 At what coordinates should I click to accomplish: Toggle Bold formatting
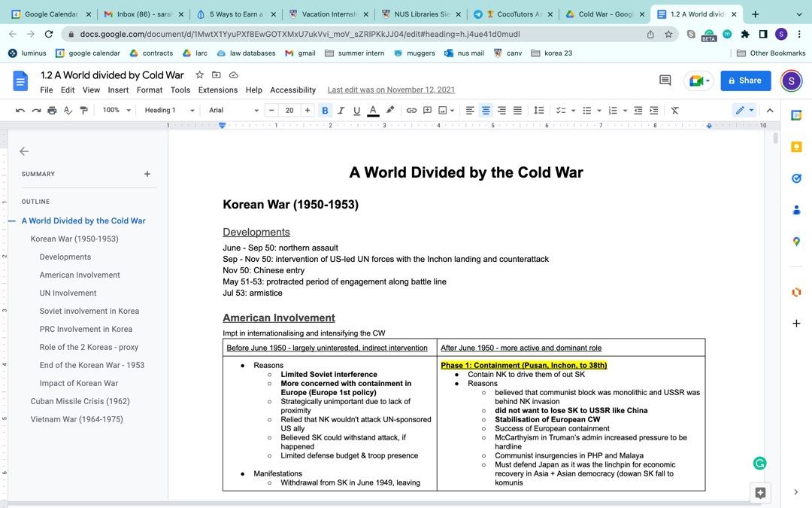(325, 110)
